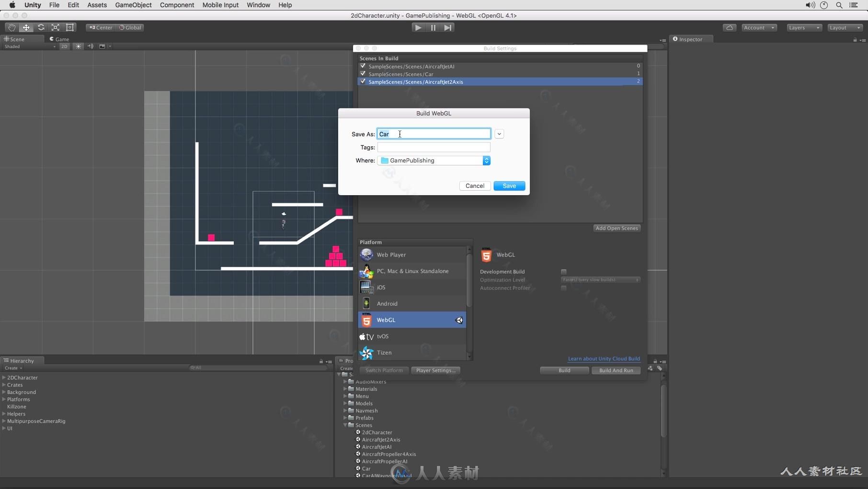Open macOS Spotlight search

(x=839, y=5)
